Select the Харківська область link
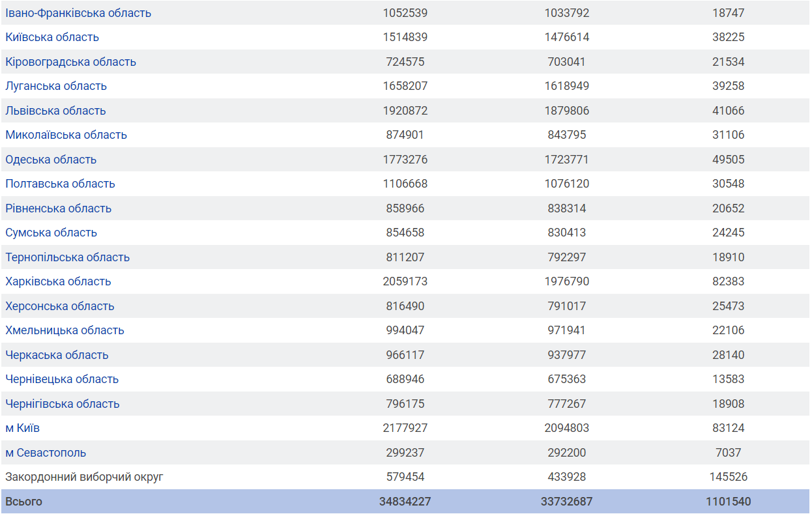This screenshot has height=514, width=812. tap(58, 281)
